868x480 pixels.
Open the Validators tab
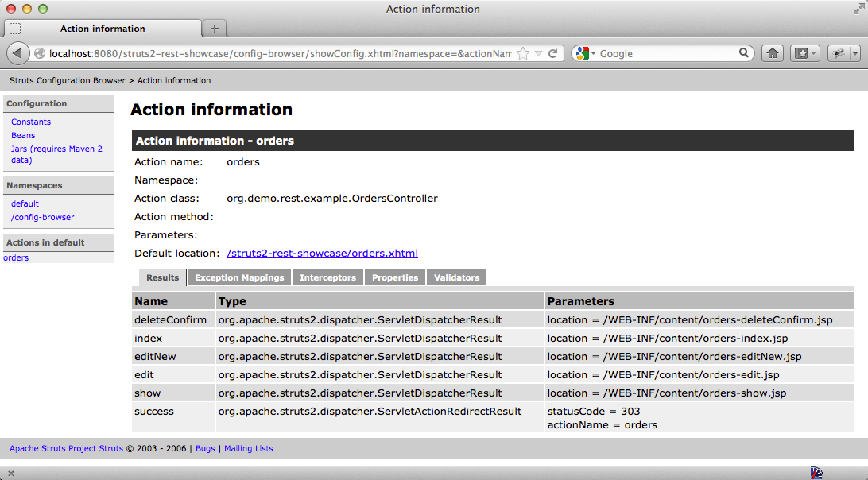point(456,277)
